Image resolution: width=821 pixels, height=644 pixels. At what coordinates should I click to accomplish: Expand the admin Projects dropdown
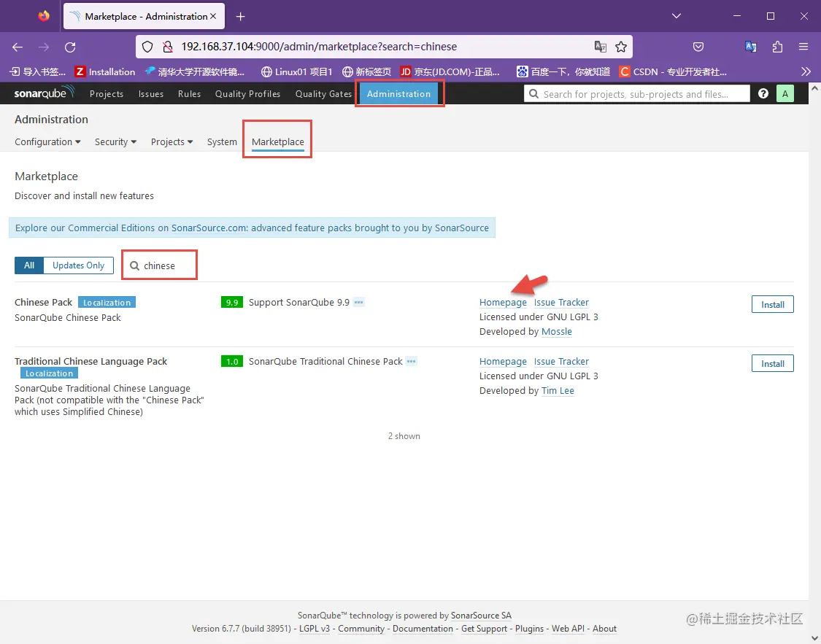point(171,141)
